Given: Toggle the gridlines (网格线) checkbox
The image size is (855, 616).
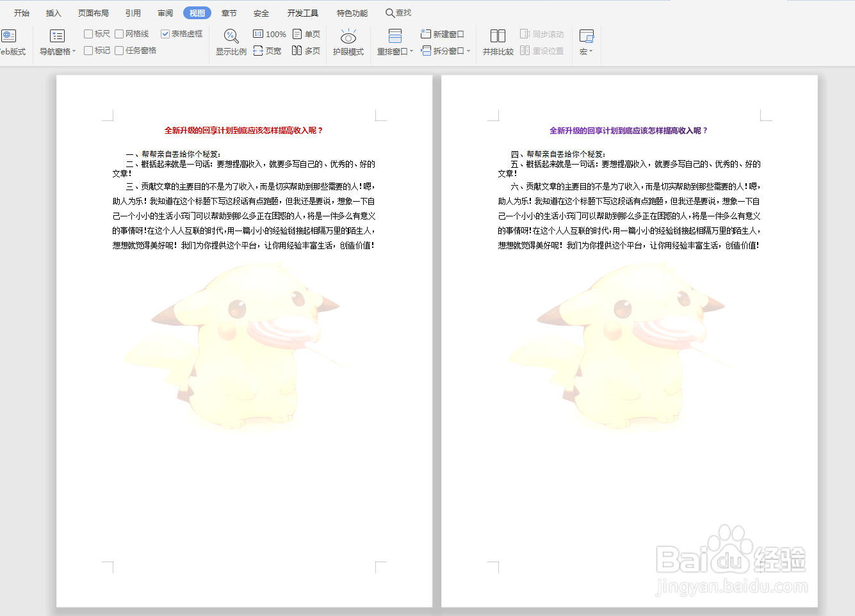Looking at the screenshot, I should [x=119, y=34].
